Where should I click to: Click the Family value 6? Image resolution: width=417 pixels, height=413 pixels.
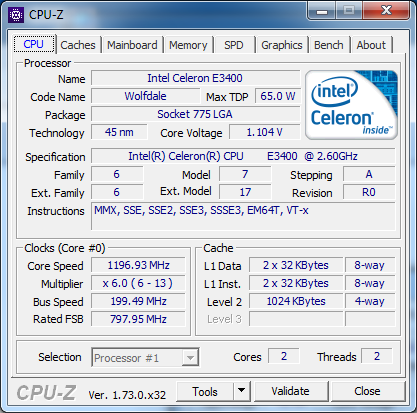click(117, 174)
